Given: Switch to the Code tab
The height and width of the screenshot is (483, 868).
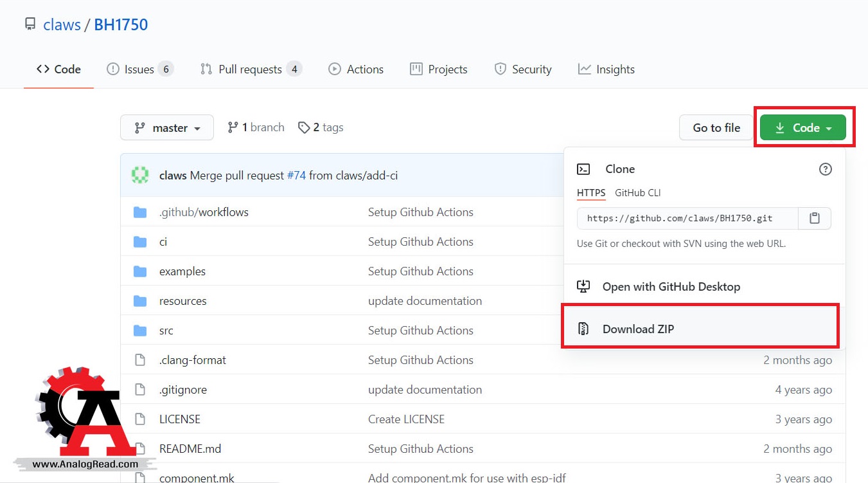Looking at the screenshot, I should click(58, 69).
